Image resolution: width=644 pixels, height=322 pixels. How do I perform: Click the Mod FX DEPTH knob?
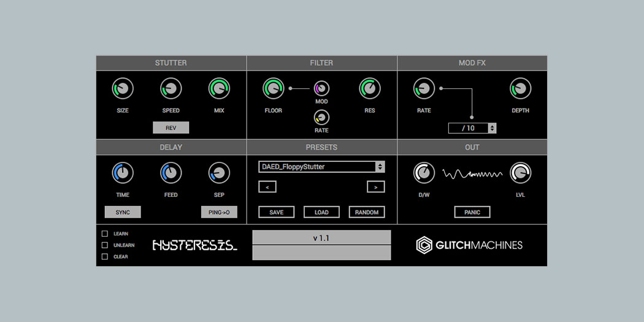point(520,89)
